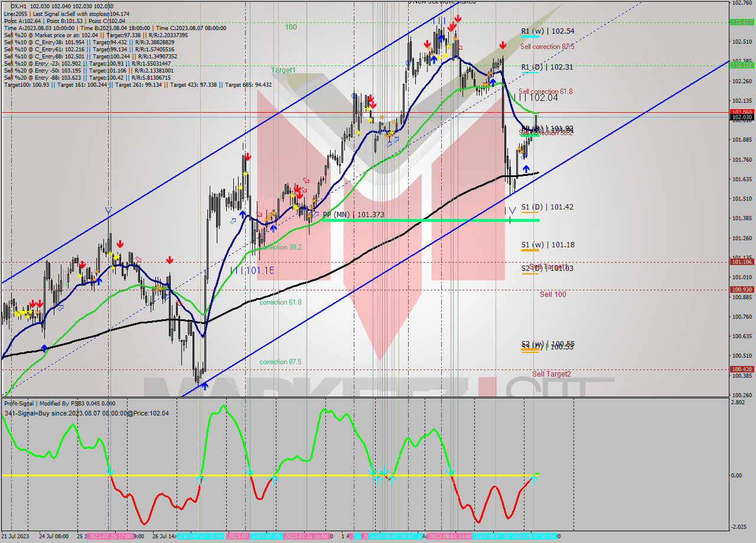Click the green 102.355 price tag
The height and width of the screenshot is (543, 756).
click(742, 66)
